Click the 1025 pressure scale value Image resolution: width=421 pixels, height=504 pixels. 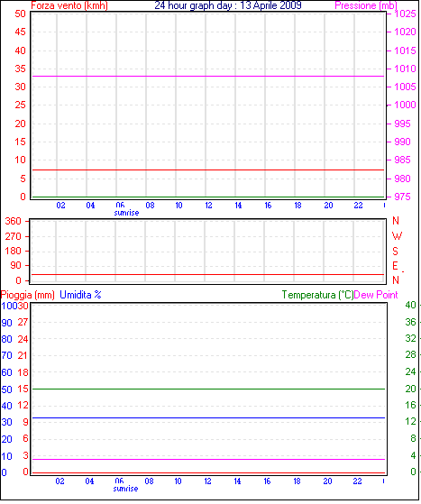pos(405,14)
